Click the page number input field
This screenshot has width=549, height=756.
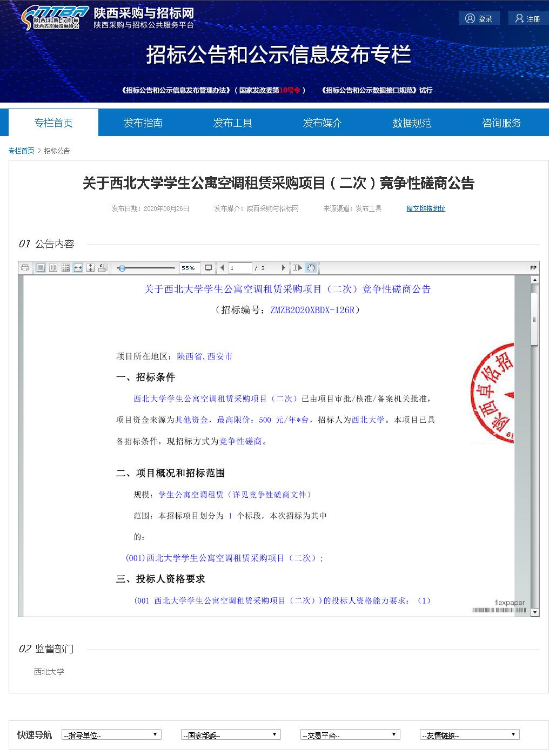240,268
